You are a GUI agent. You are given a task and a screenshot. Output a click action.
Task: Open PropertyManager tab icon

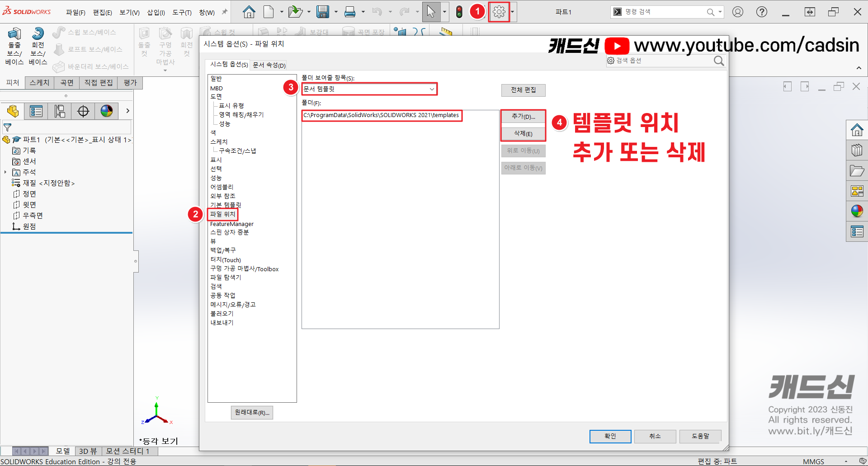point(36,111)
